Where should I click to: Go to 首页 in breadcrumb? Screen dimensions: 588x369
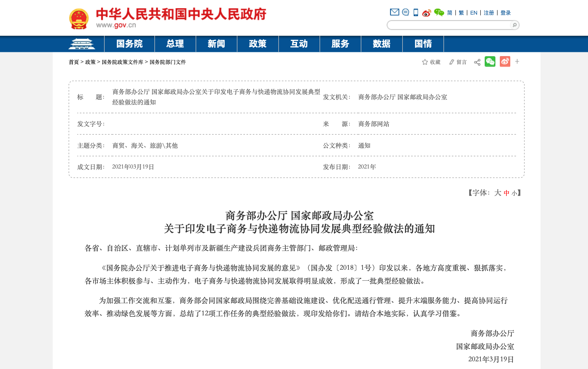pyautogui.click(x=74, y=62)
